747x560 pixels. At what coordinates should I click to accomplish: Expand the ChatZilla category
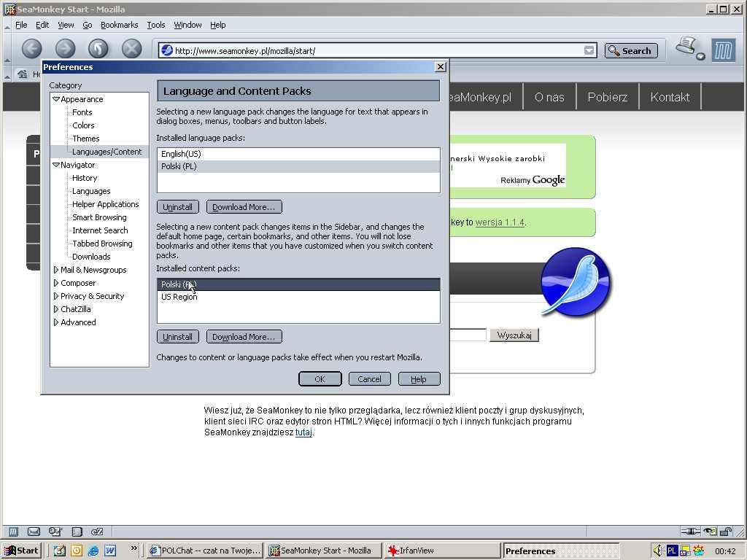pos(56,309)
